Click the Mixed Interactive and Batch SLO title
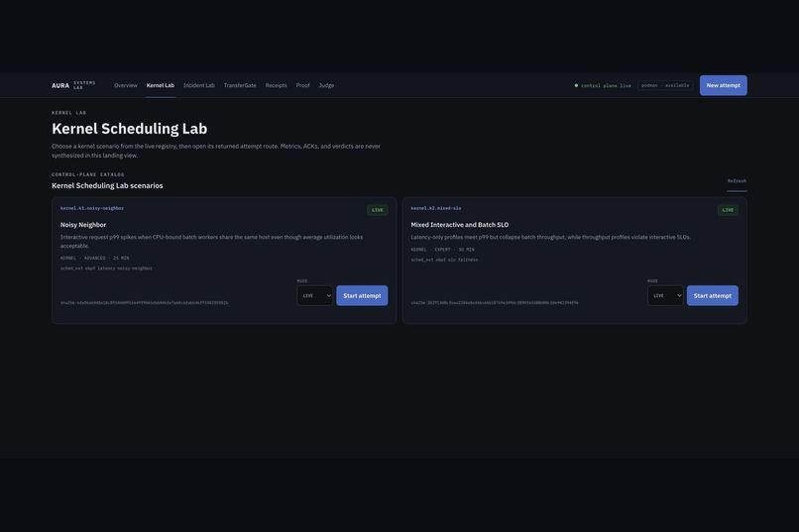The image size is (799, 532). [460, 225]
